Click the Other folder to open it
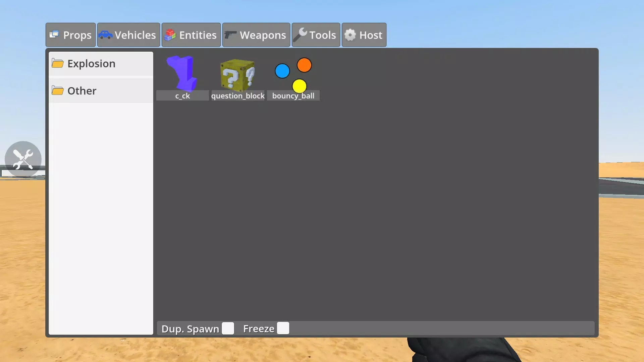 click(x=82, y=90)
